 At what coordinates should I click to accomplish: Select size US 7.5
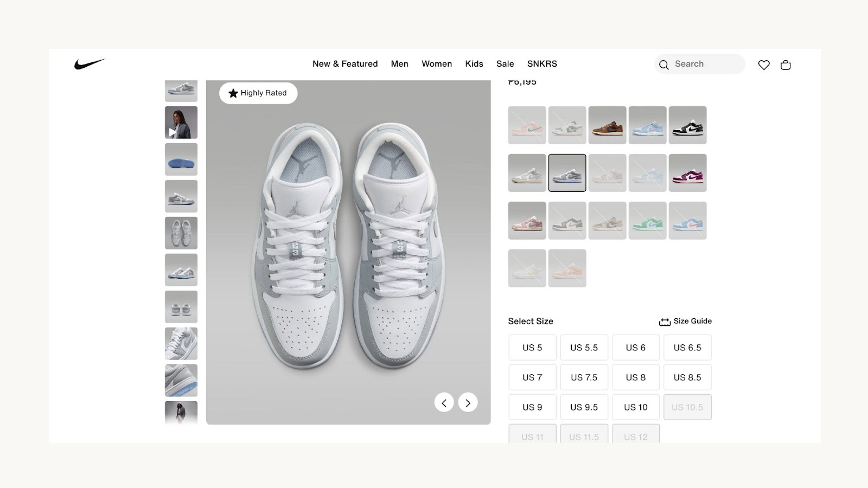coord(584,377)
